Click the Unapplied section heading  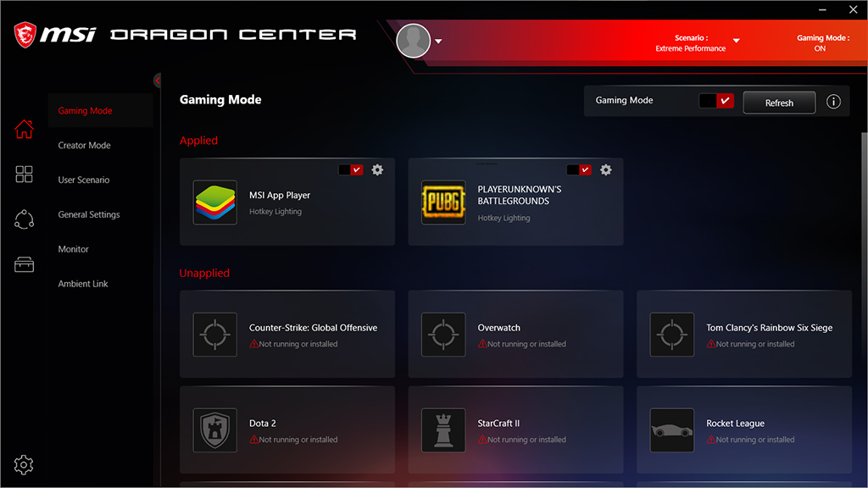click(x=204, y=273)
